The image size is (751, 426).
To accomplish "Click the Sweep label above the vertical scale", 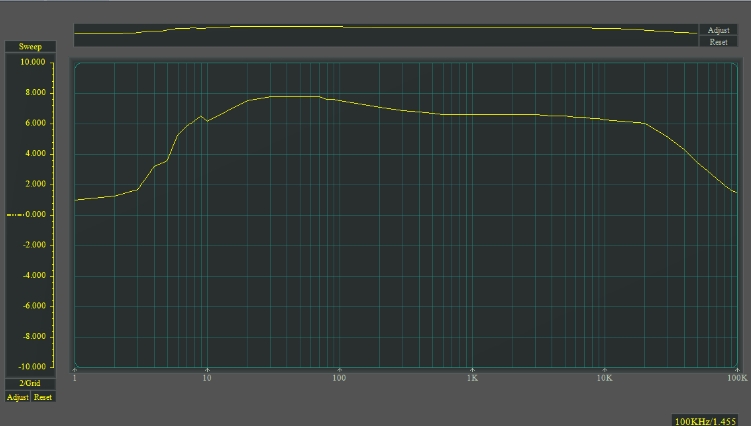I will (30, 46).
